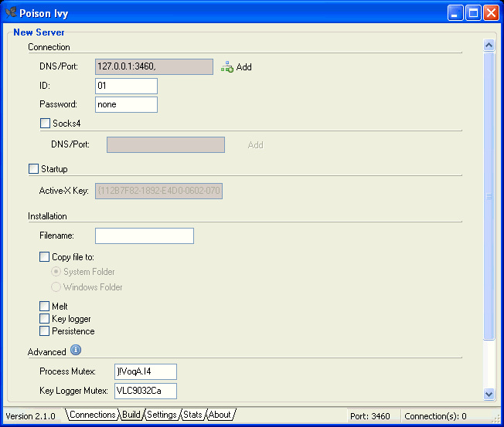504x427 pixels.
Task: Click the scroll up arrow
Action: pos(488,46)
